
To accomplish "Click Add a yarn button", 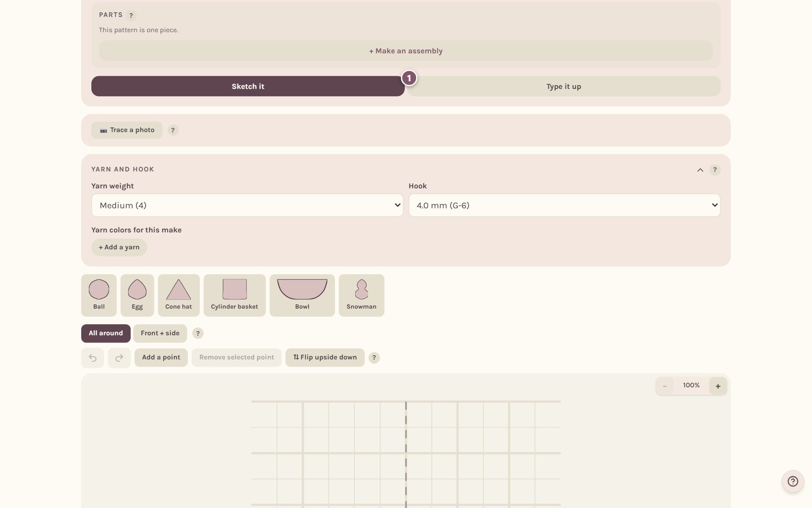I will tap(119, 247).
